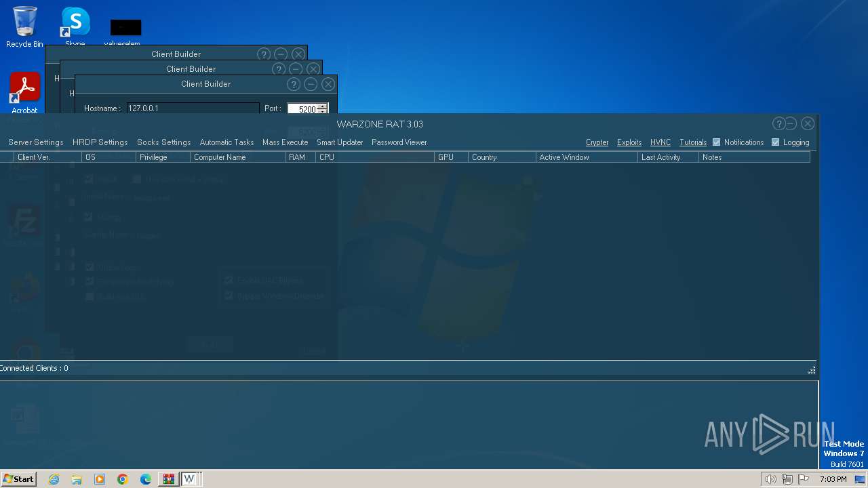This screenshot has height=488, width=868.
Task: Sort by the OS column header
Action: pyautogui.click(x=108, y=157)
